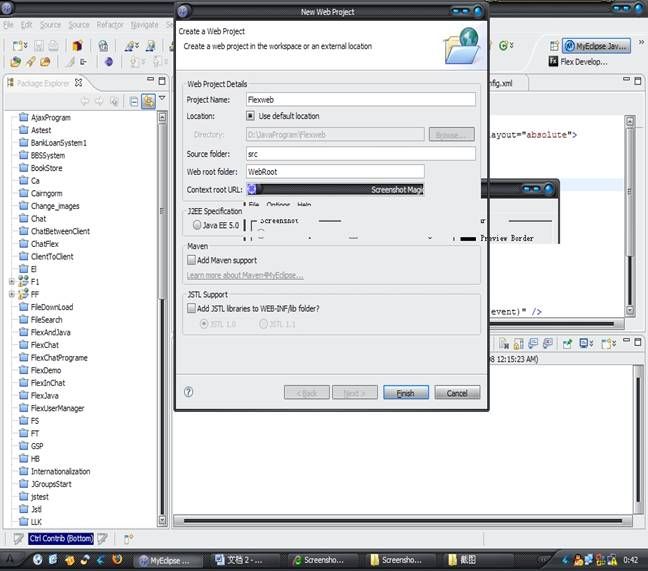The width and height of the screenshot is (648, 571).
Task: Expand the F1 project tree node
Action: pyautogui.click(x=12, y=282)
